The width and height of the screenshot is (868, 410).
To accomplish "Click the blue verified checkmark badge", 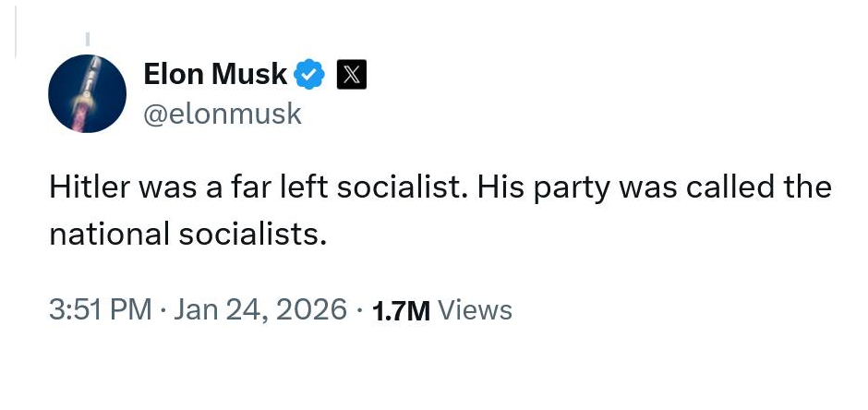I will coord(310,75).
